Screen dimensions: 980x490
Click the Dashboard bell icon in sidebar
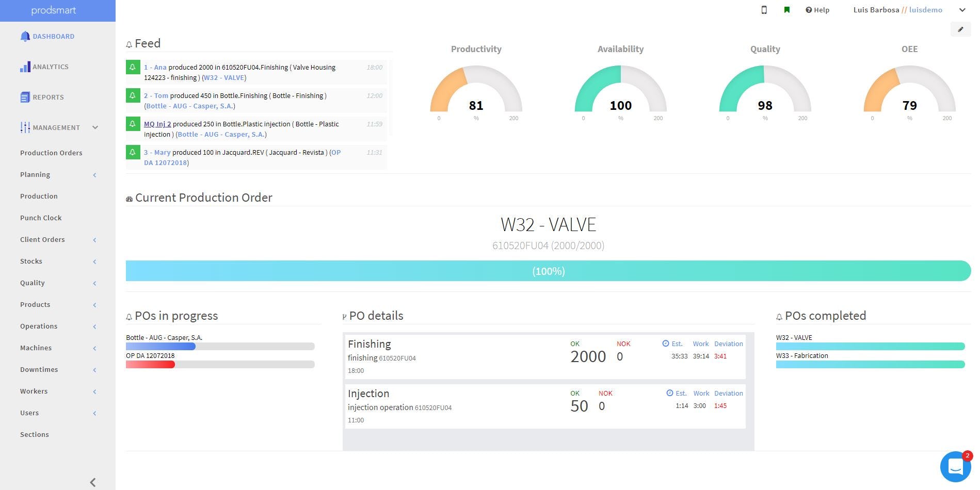pos(25,36)
